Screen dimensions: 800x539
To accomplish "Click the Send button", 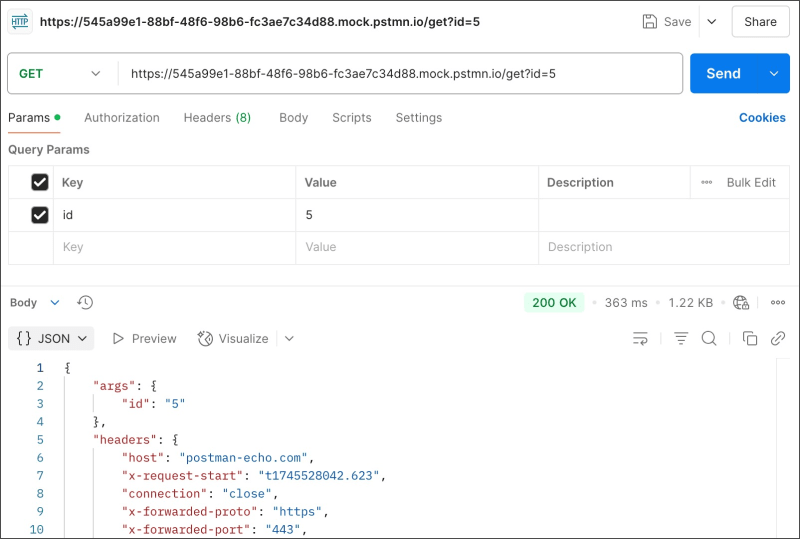I will click(x=723, y=73).
